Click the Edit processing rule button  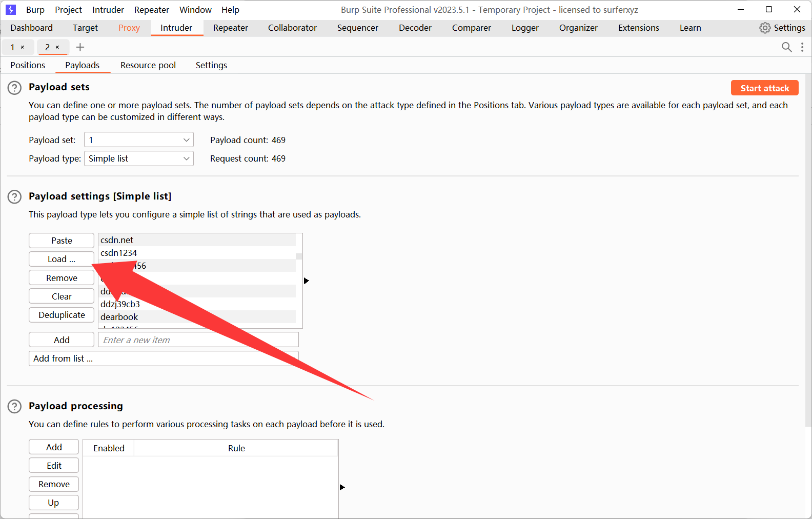click(x=54, y=466)
